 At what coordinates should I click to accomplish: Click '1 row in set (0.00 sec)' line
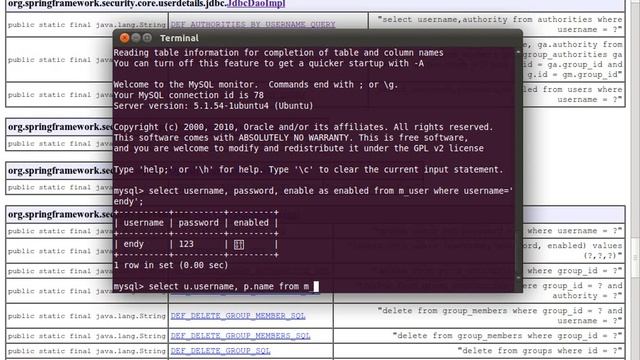coord(171,265)
